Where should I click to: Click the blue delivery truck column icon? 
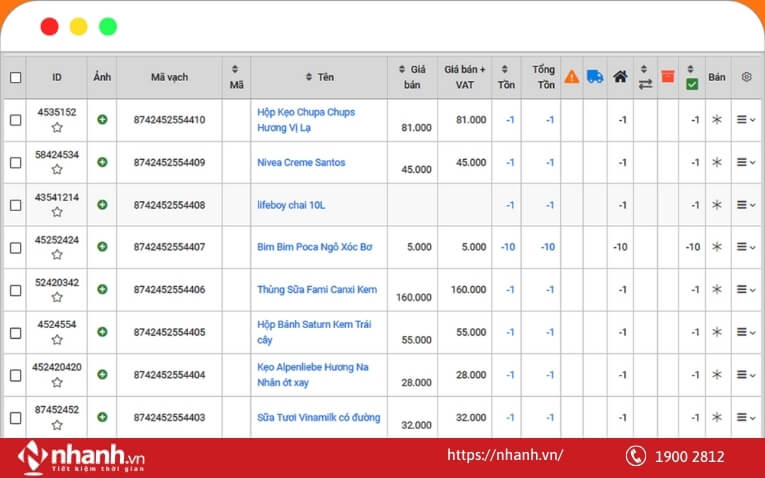pyautogui.click(x=595, y=77)
